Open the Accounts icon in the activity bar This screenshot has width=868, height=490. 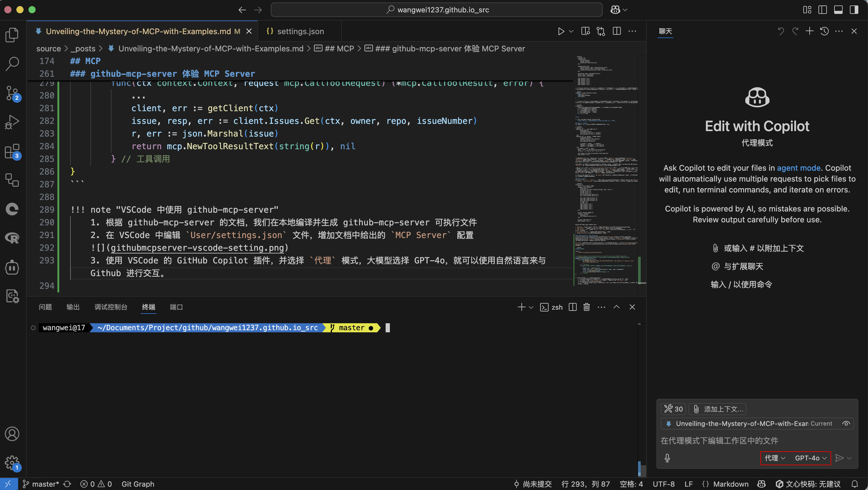tap(12, 434)
